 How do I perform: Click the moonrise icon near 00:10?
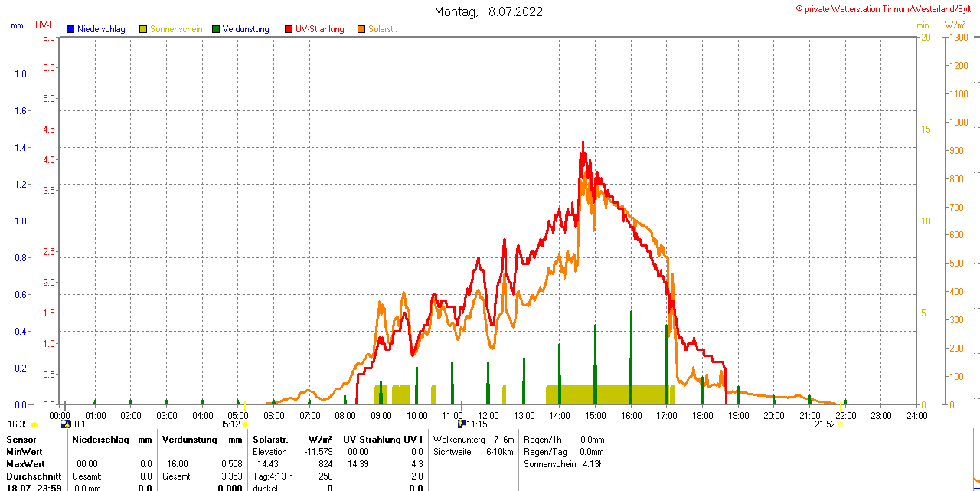click(x=65, y=424)
